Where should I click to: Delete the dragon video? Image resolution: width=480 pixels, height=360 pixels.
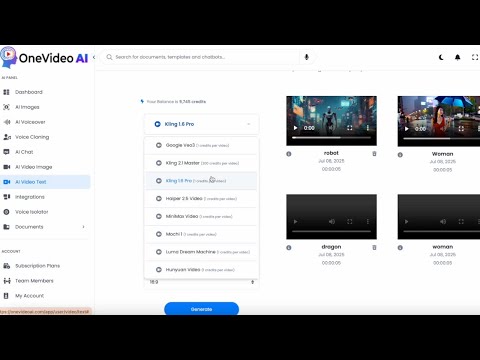tap(374, 247)
